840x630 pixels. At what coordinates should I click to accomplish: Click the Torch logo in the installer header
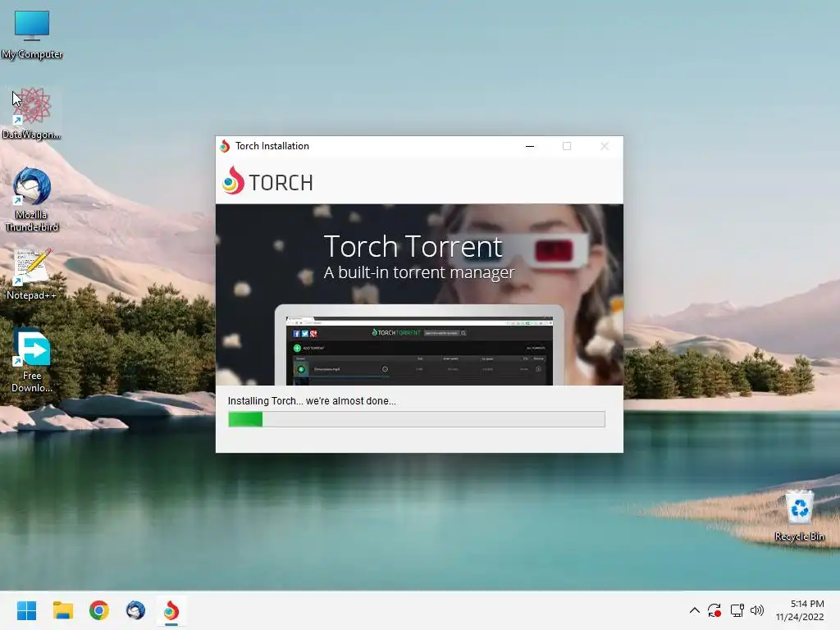click(267, 180)
